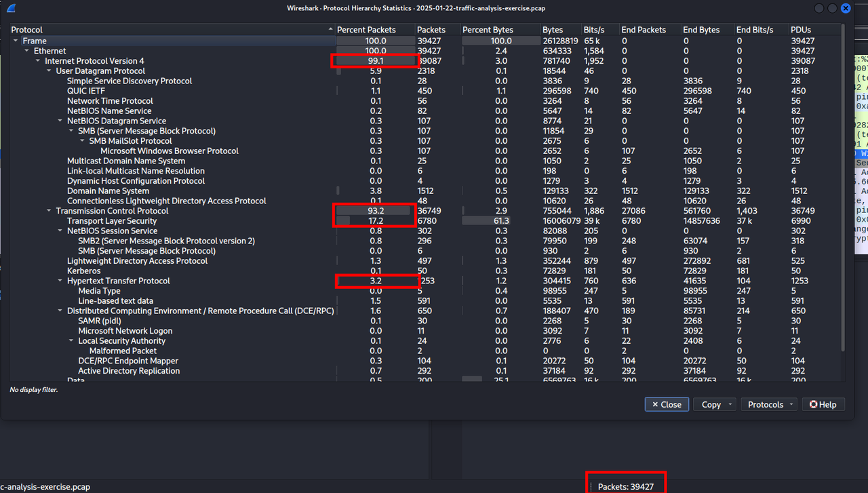Image resolution: width=868 pixels, height=493 pixels.
Task: Select the Lightweight Directory Access Protocol row
Action: 425,261
